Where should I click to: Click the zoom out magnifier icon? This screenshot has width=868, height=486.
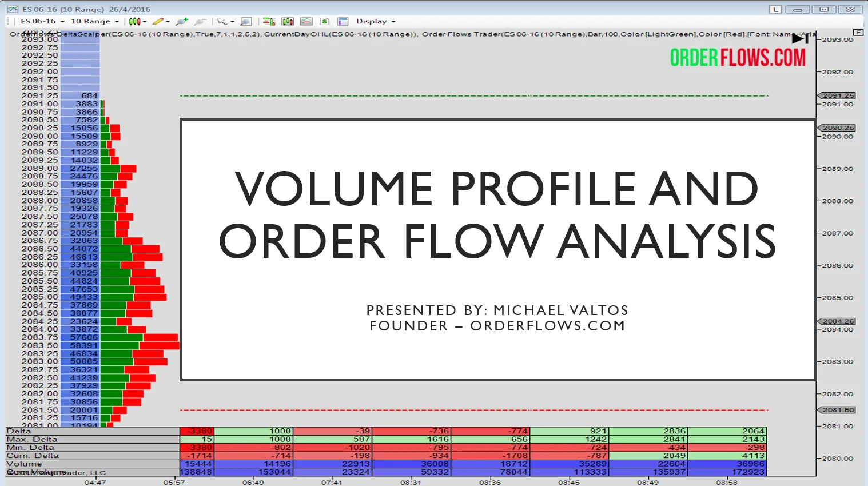pos(200,22)
